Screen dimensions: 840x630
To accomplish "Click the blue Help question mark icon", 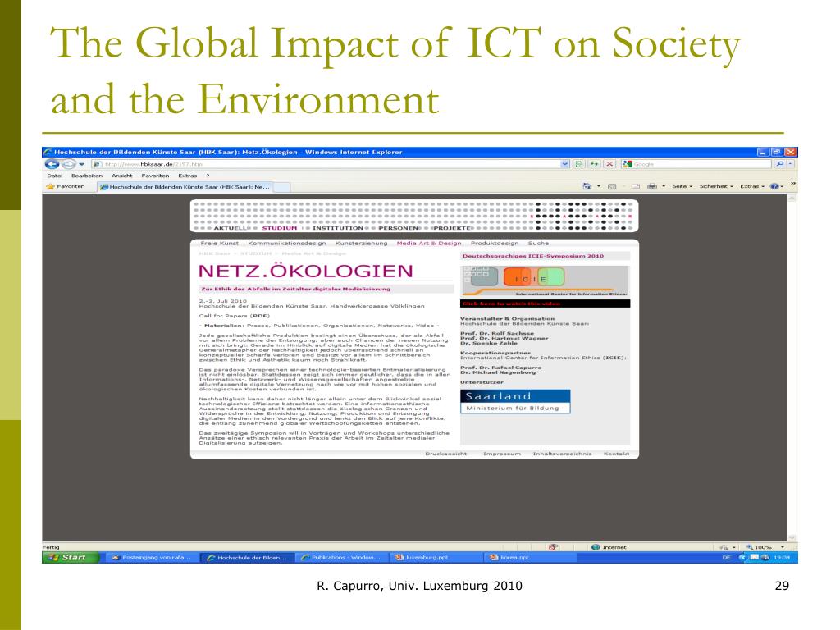I will click(774, 186).
